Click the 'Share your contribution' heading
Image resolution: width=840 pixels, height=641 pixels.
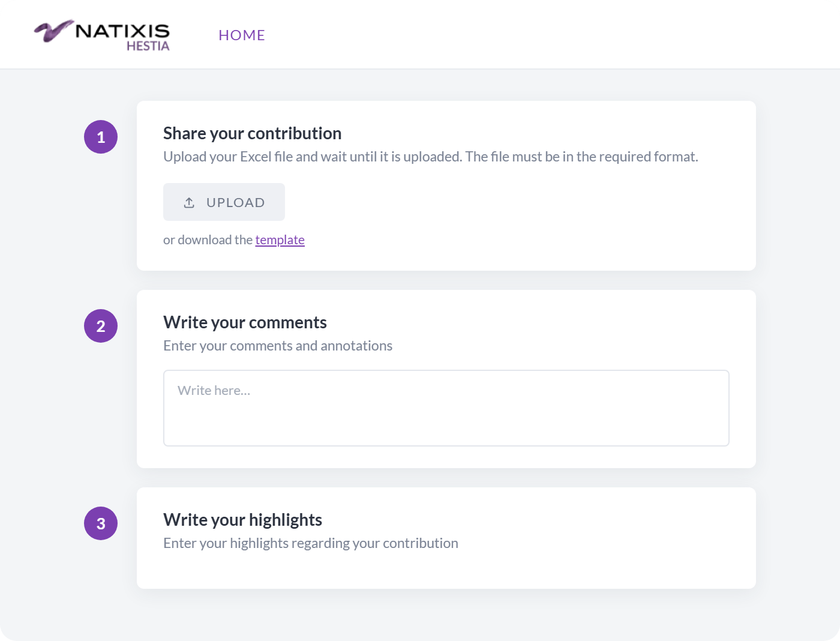(x=253, y=133)
